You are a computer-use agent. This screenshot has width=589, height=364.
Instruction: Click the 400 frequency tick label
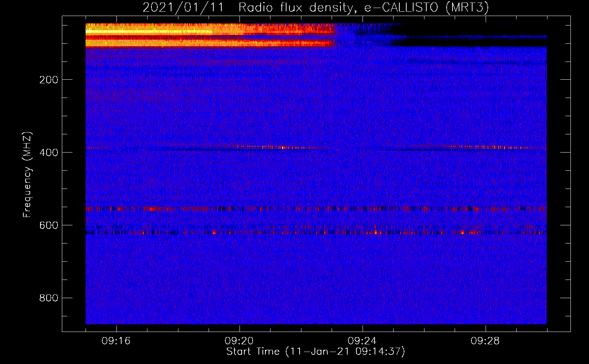coord(49,153)
